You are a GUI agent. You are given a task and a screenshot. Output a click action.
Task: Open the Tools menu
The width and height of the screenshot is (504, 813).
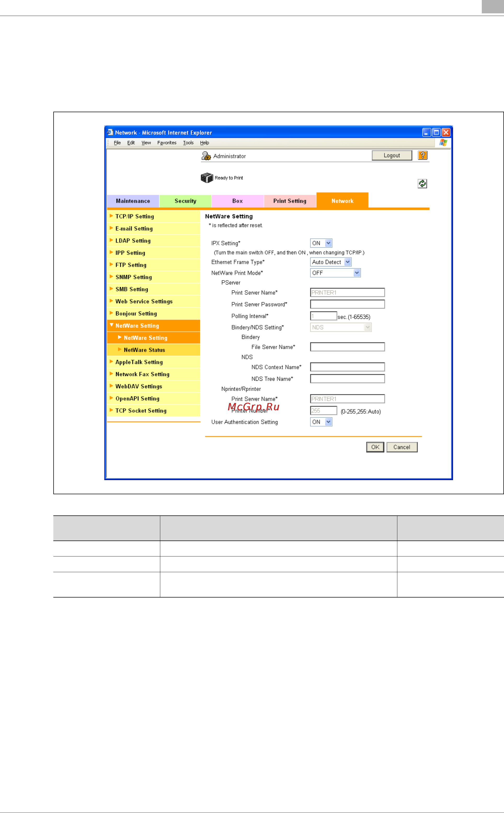188,143
